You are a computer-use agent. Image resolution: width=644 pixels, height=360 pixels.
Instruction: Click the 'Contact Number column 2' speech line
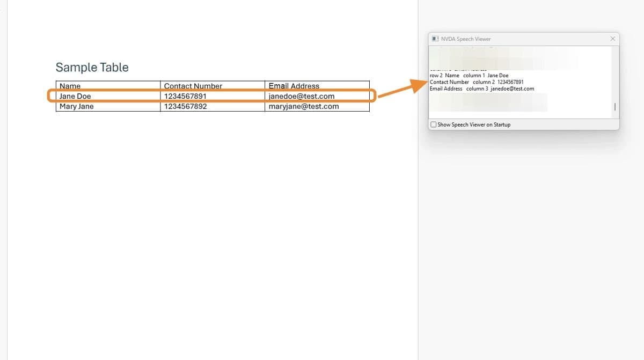coord(476,82)
